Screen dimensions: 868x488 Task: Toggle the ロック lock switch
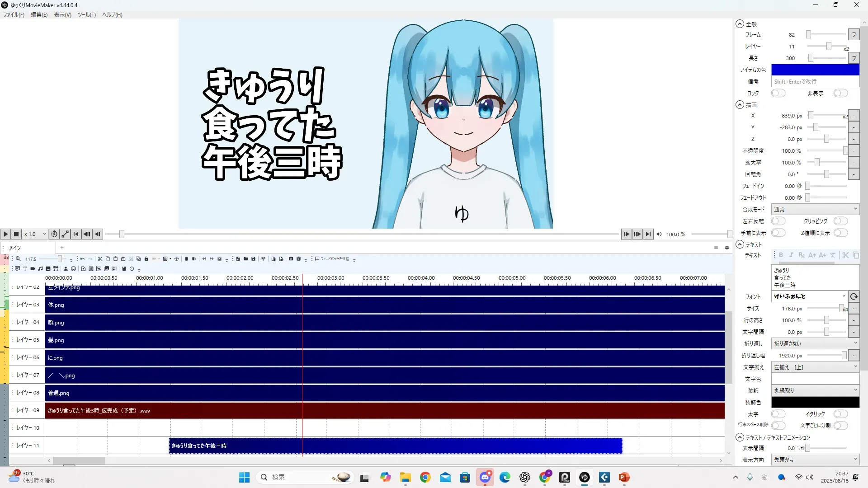(778, 94)
